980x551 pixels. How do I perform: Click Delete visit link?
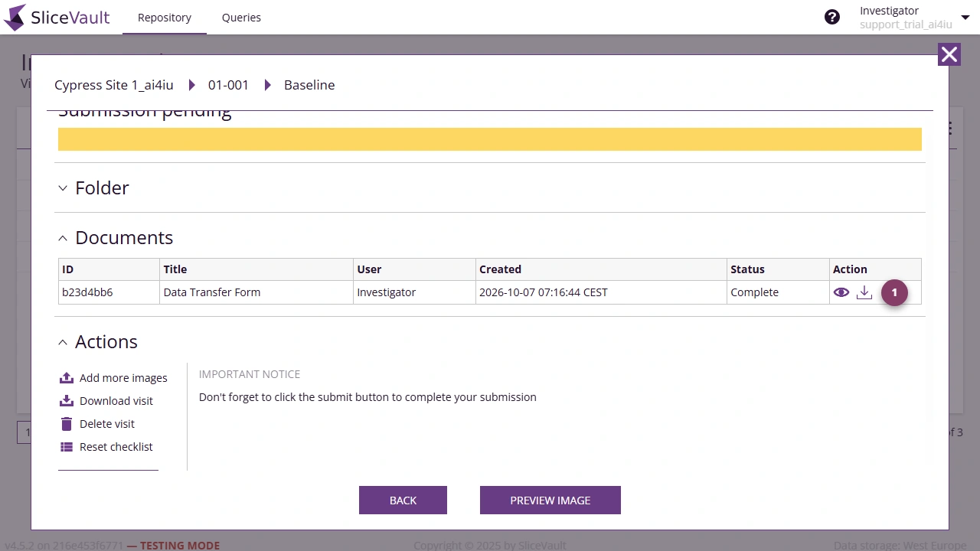click(107, 424)
